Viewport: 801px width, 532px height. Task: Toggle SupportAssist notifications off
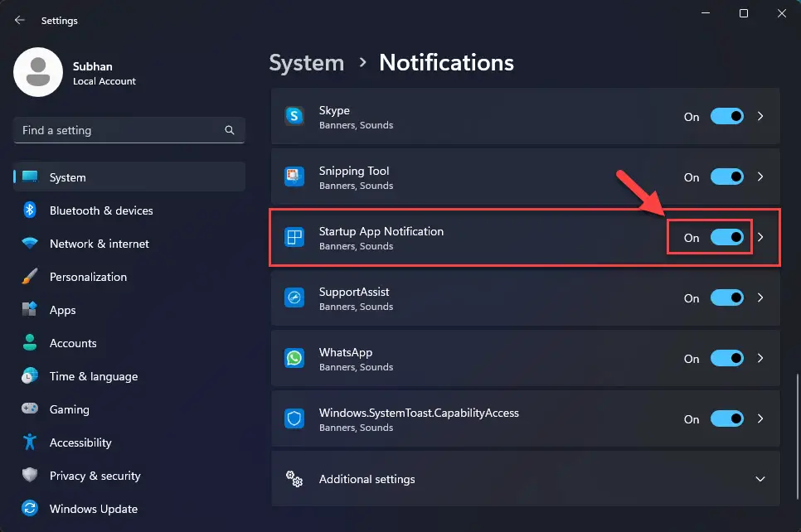(x=727, y=297)
